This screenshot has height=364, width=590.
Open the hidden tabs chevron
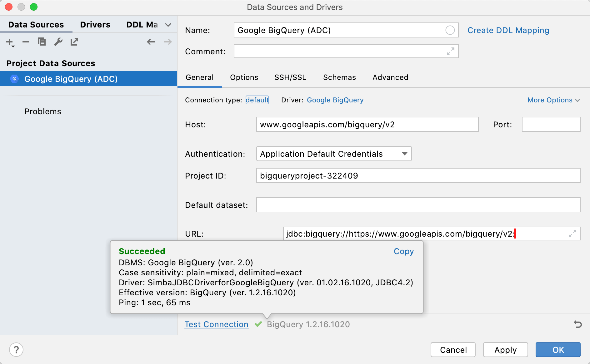[x=168, y=24]
